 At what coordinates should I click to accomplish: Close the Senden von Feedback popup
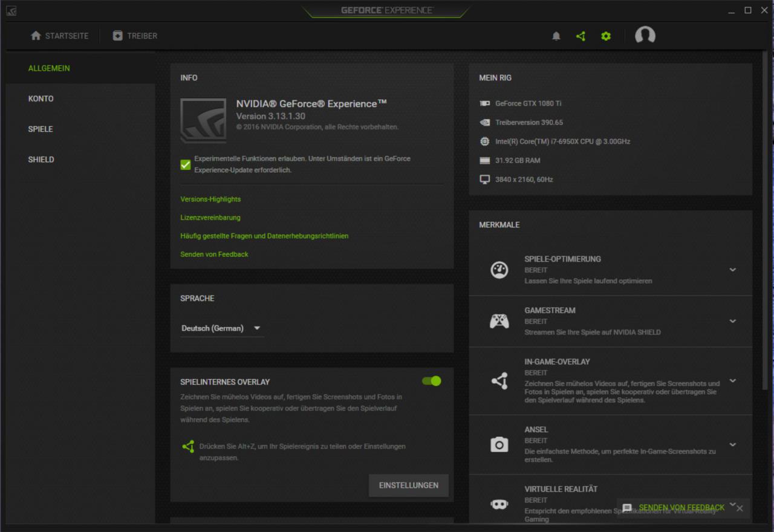[x=740, y=508]
